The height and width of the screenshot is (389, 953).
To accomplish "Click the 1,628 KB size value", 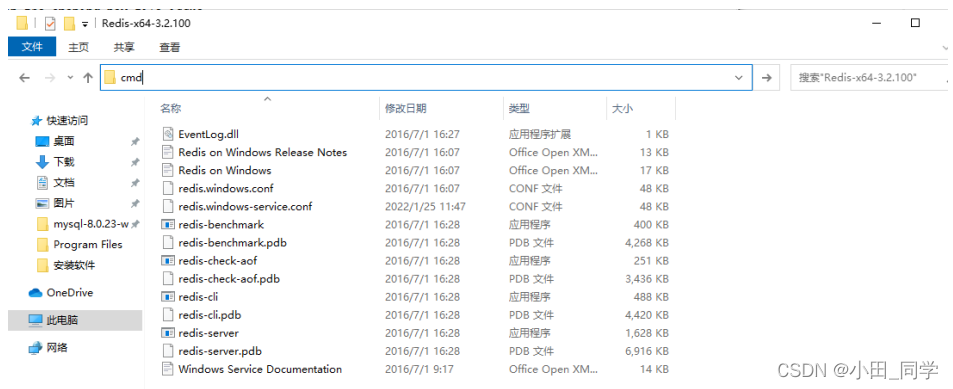I will pos(647,333).
